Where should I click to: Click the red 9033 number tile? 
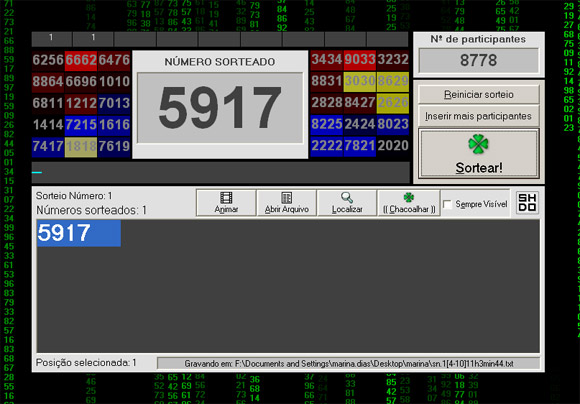pos(360,60)
